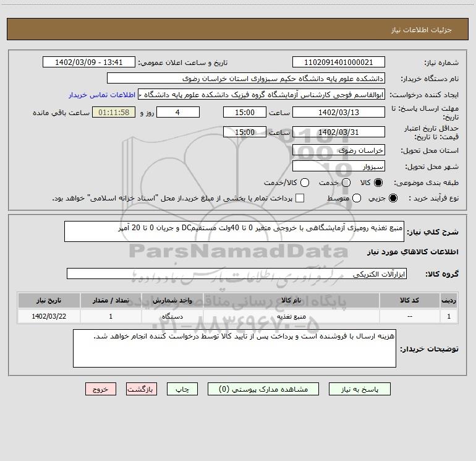Click the announcement date field 1402/03/09 - 13:41
The height and width of the screenshot is (461, 476).
point(89,62)
